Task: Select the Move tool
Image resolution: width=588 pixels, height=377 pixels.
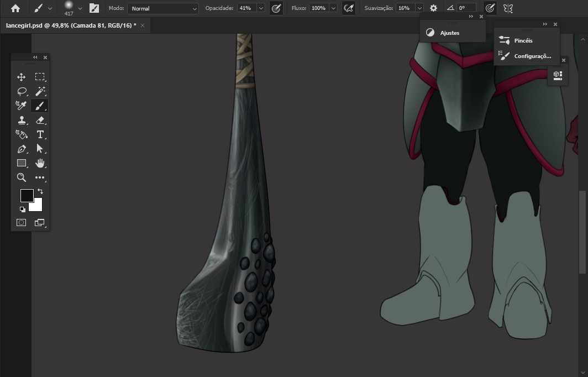Action: pyautogui.click(x=22, y=77)
